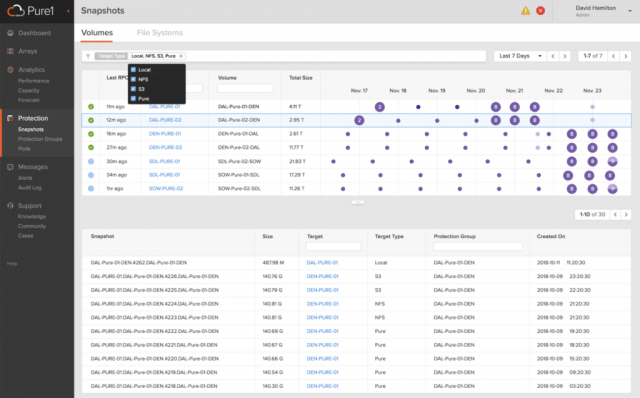Open the Messages sidebar icon
640x398 pixels.
10,167
